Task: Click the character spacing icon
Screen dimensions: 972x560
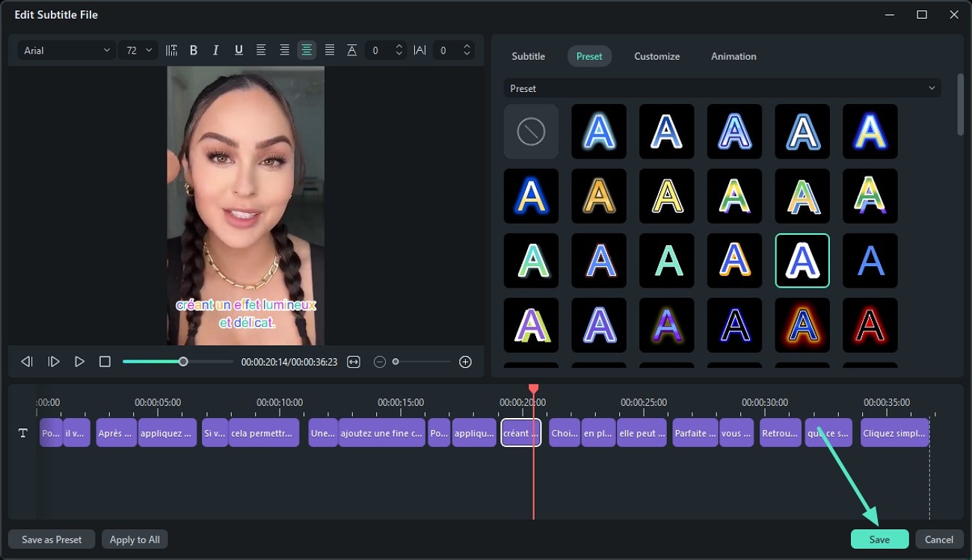Action: coord(419,50)
